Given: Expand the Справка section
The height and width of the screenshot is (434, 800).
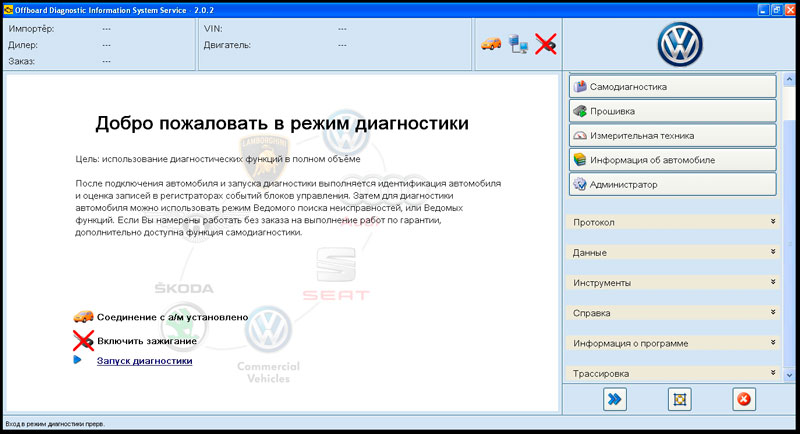Looking at the screenshot, I should [x=673, y=313].
